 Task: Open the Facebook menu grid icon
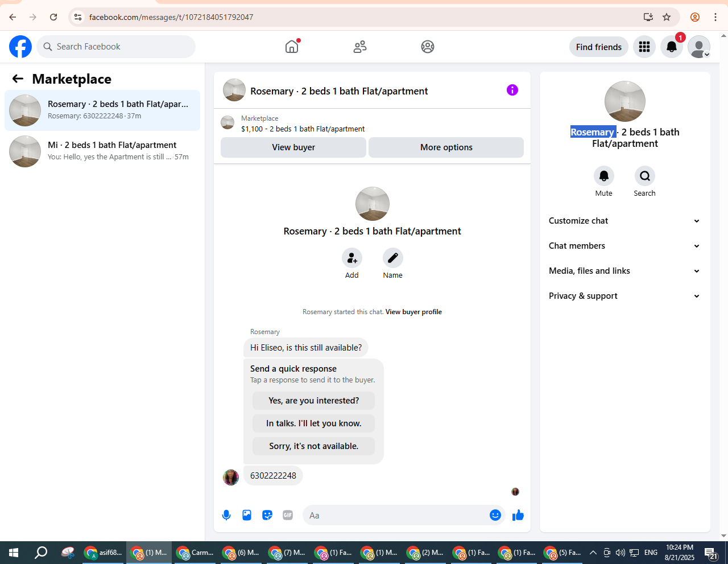[x=644, y=47]
